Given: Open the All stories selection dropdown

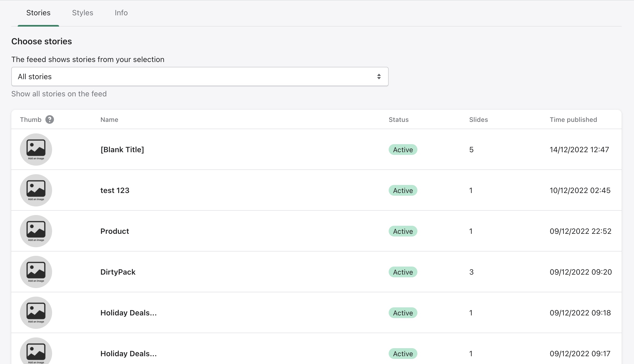Looking at the screenshot, I should pos(200,77).
